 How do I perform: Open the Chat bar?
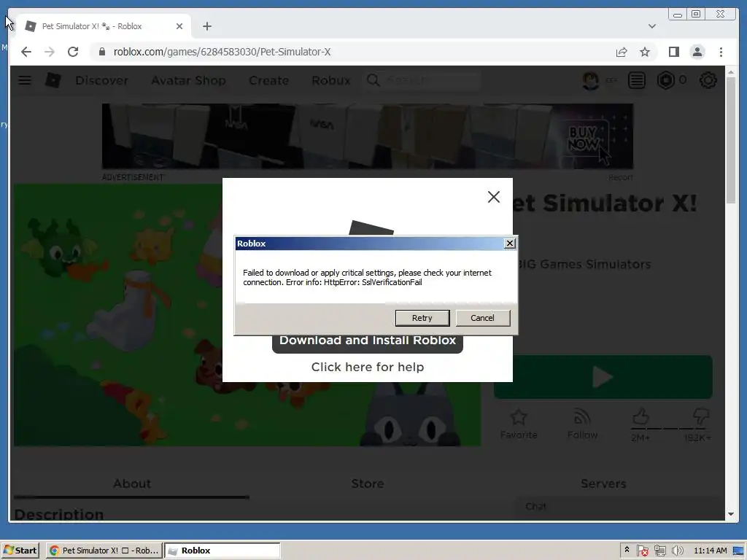(x=619, y=507)
